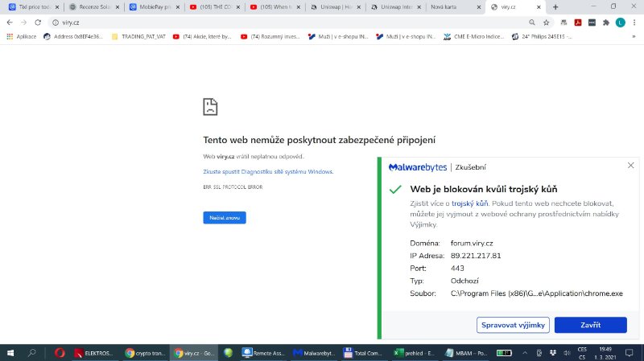
Task: Open Address 0x8EF4e36 bookmark
Action: pyautogui.click(x=72, y=36)
